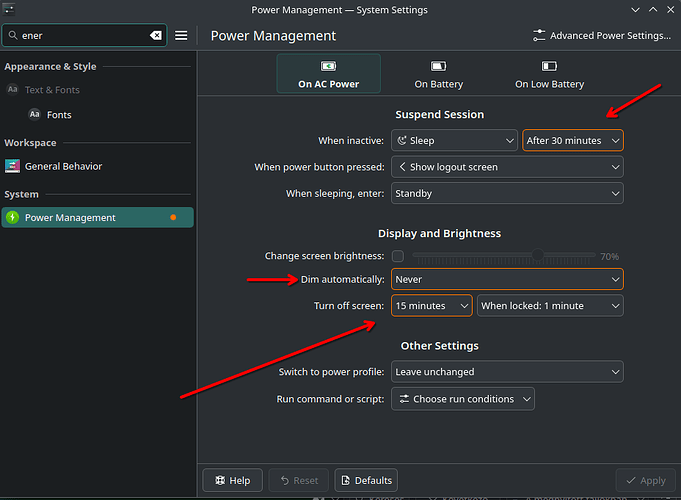Viewport: 681px width, 500px height.
Task: Click the On Battery icon
Action: click(438, 66)
